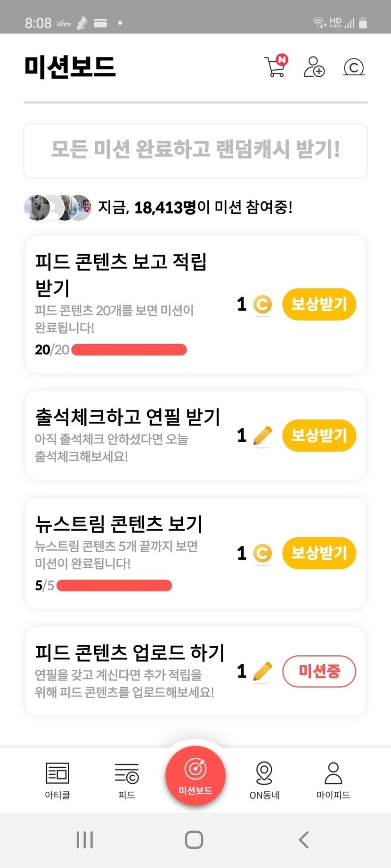Tap coin icon in 뉴스트림 mission
Viewport: 391px width, 868px height.
[x=262, y=553]
